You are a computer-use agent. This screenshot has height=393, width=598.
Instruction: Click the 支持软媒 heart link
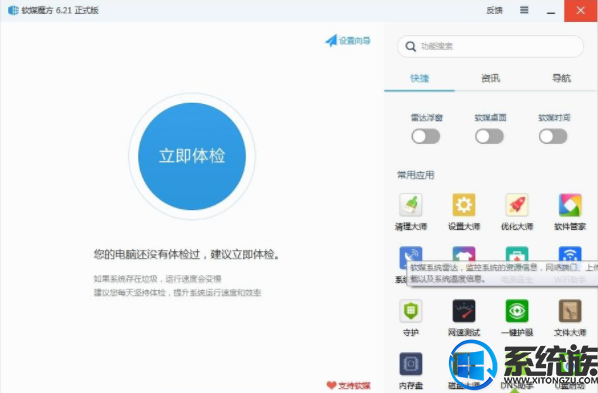348,385
